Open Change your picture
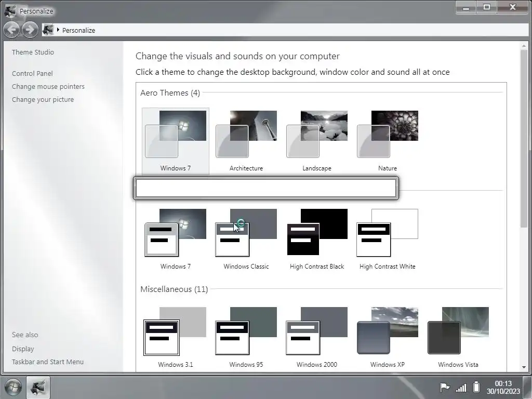This screenshot has height=399, width=532. 43,99
